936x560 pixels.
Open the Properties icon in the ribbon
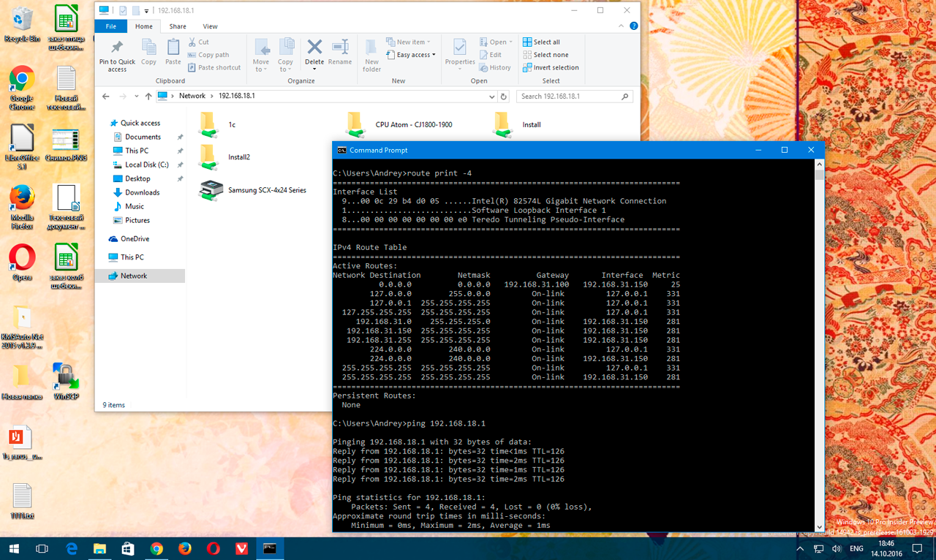[x=460, y=48]
